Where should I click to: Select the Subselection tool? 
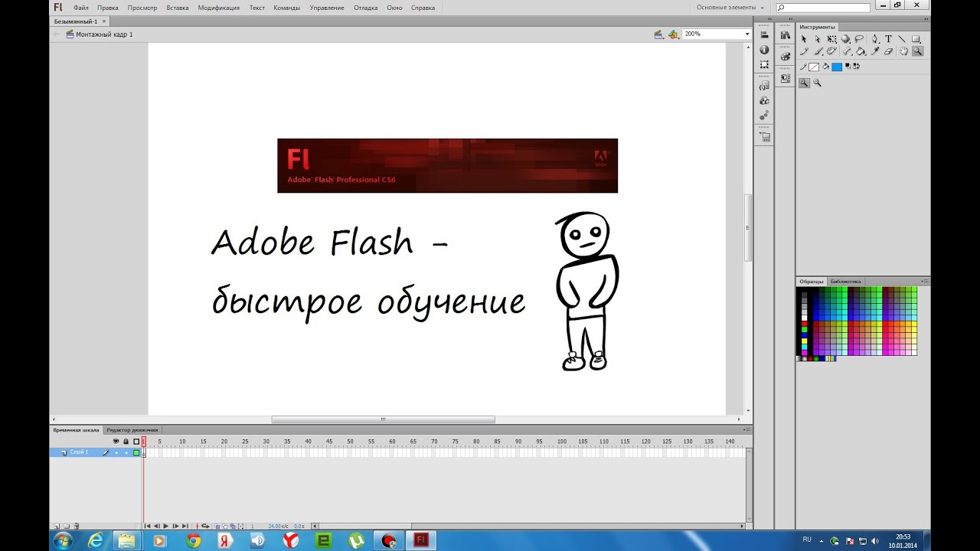click(818, 39)
